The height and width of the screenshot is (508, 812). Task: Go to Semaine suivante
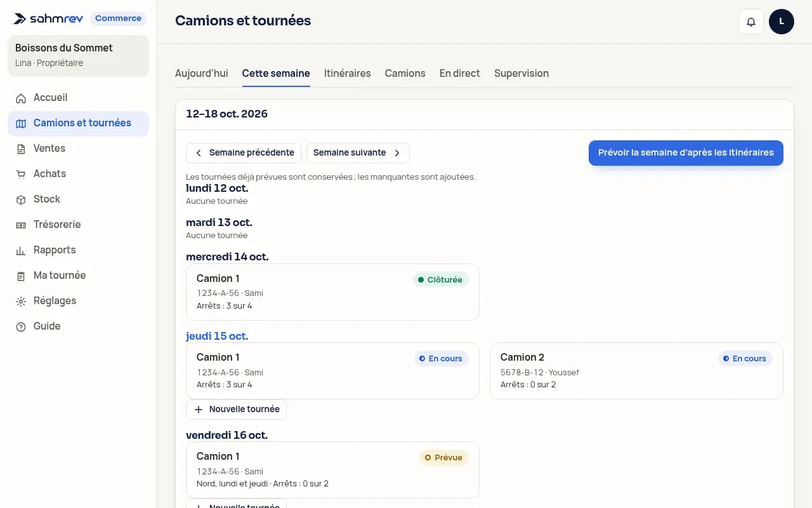(x=358, y=153)
